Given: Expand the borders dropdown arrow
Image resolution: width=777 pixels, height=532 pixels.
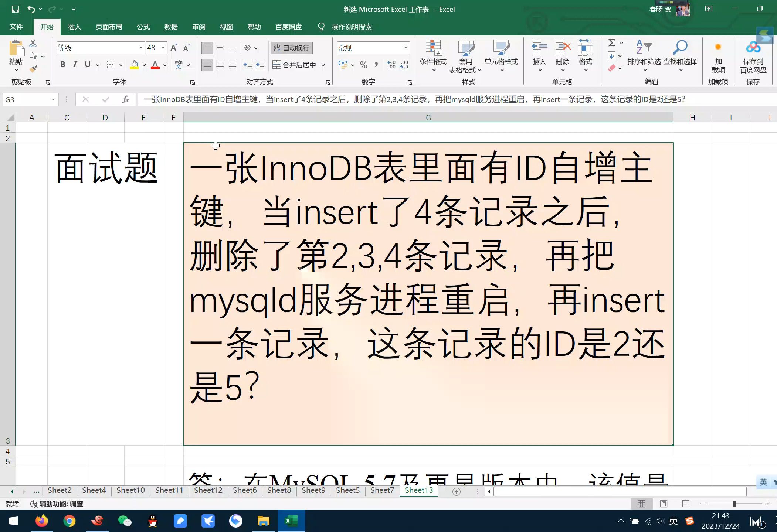Looking at the screenshot, I should pos(121,65).
